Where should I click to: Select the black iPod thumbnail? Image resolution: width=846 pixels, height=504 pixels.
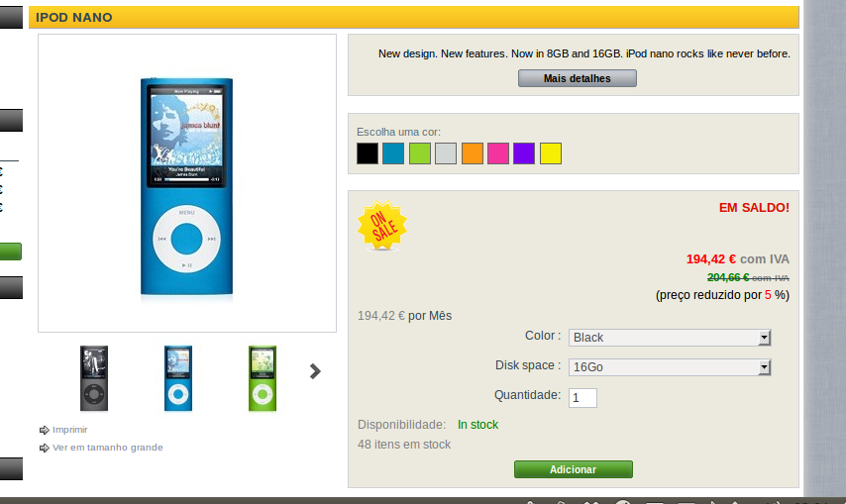click(94, 378)
